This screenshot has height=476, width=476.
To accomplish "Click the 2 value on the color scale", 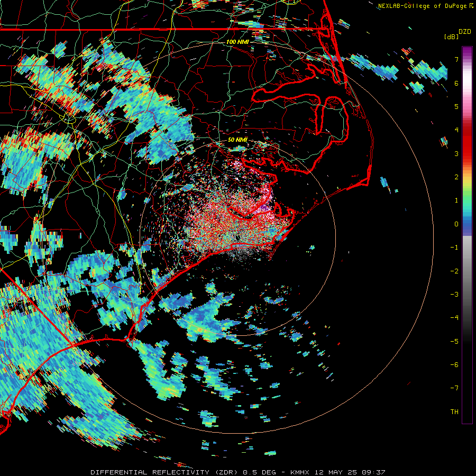I will pos(456,177).
